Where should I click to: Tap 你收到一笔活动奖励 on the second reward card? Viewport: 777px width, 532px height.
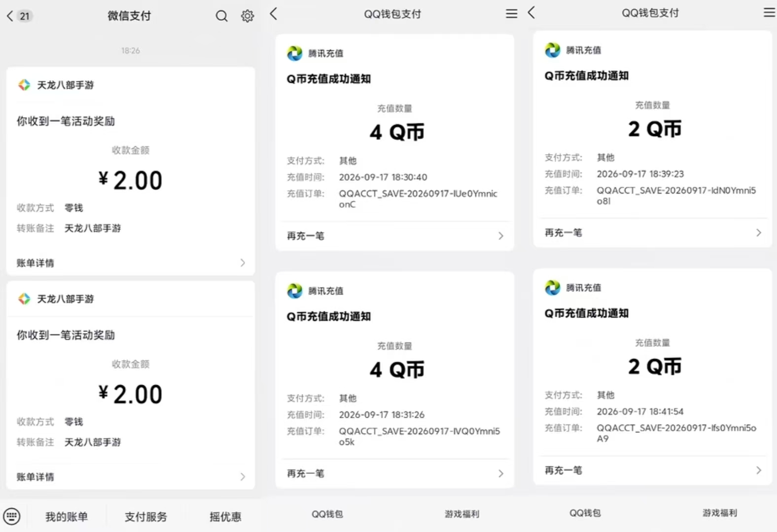pos(66,335)
